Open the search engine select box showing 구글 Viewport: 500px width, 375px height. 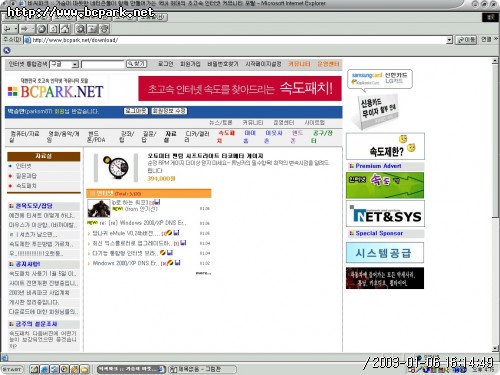click(x=64, y=64)
